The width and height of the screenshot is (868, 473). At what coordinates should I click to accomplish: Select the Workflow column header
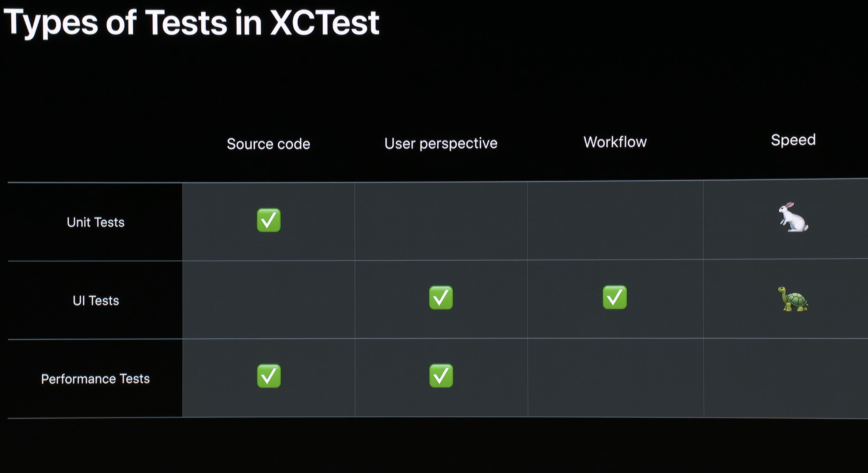[615, 142]
